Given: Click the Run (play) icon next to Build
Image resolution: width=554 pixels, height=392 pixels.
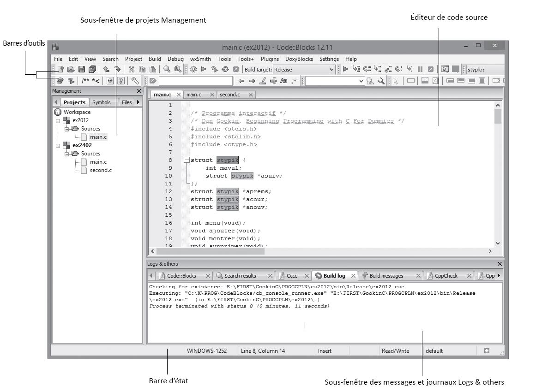Looking at the screenshot, I should pos(204,70).
